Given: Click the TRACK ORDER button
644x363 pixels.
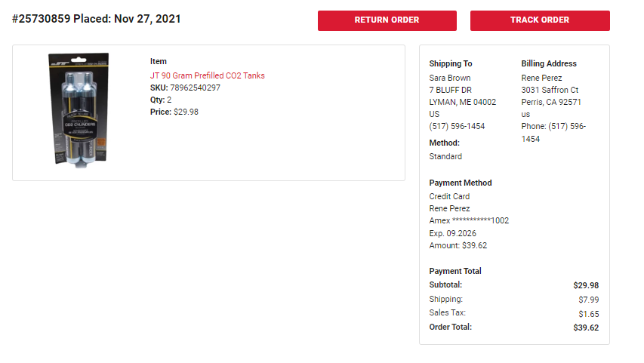Looking at the screenshot, I should [x=540, y=20].
